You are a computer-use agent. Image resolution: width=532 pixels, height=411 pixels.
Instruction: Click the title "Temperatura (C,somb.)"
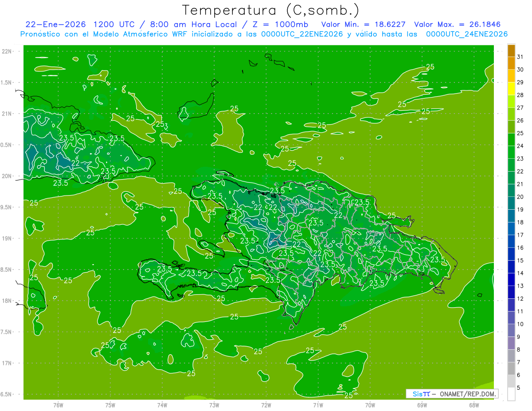[x=271, y=10]
